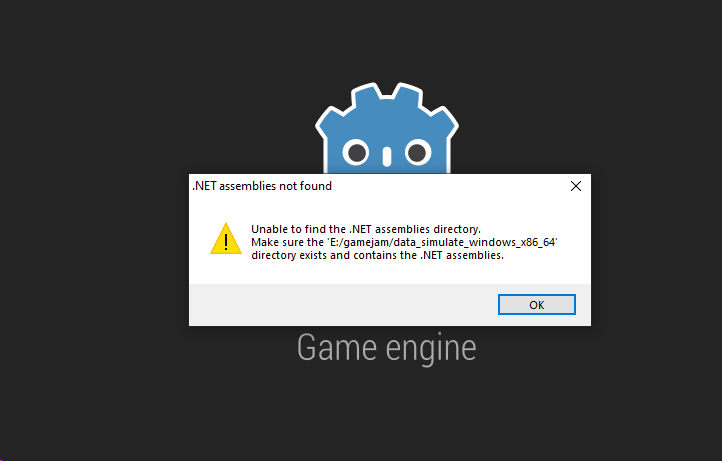This screenshot has width=722, height=461.
Task: Click the left gear tooth of Godot logo
Action: pyautogui.click(x=332, y=121)
